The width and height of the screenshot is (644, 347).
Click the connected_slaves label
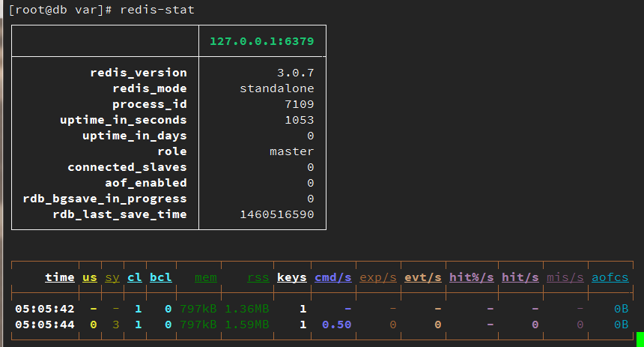(x=127, y=167)
